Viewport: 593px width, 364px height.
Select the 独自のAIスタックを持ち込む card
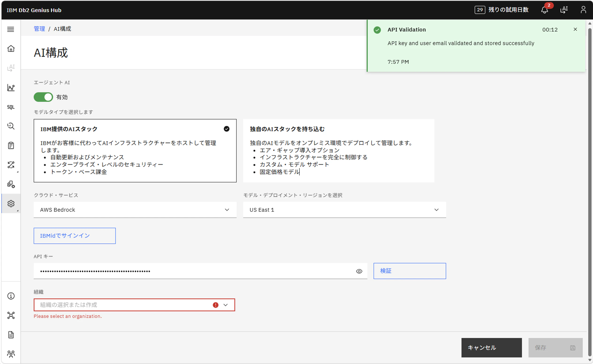click(x=339, y=151)
